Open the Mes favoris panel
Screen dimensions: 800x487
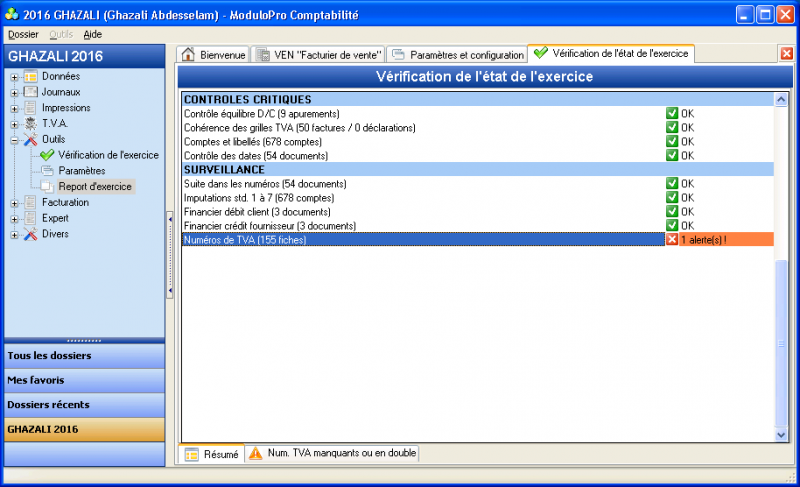click(x=84, y=380)
